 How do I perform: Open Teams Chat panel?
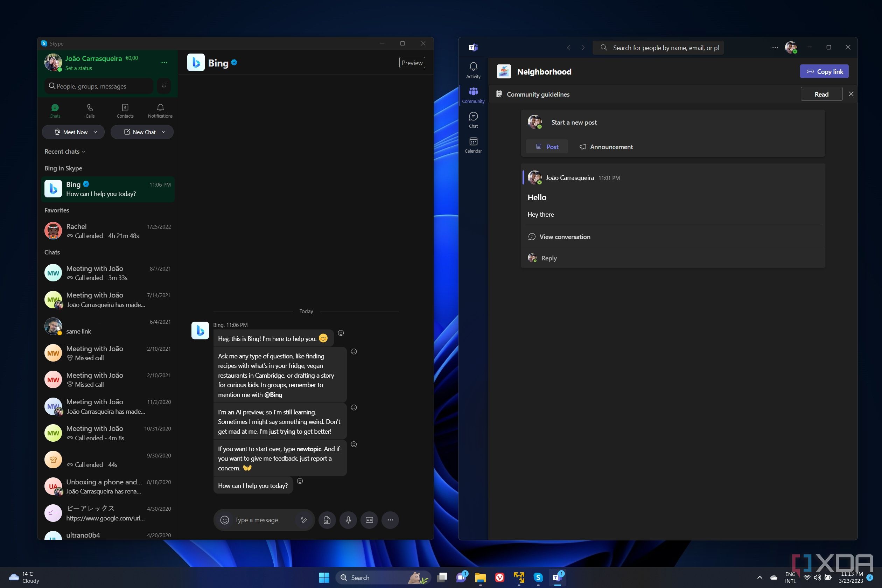pos(473,120)
